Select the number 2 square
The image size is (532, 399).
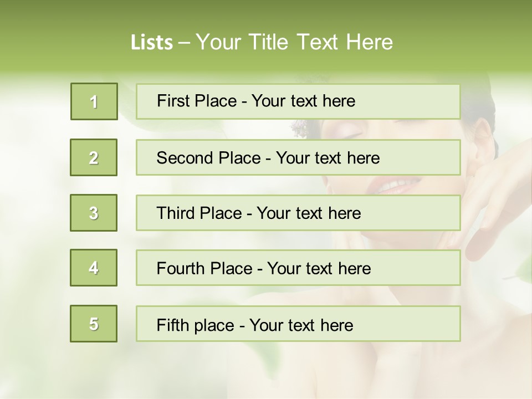94,157
